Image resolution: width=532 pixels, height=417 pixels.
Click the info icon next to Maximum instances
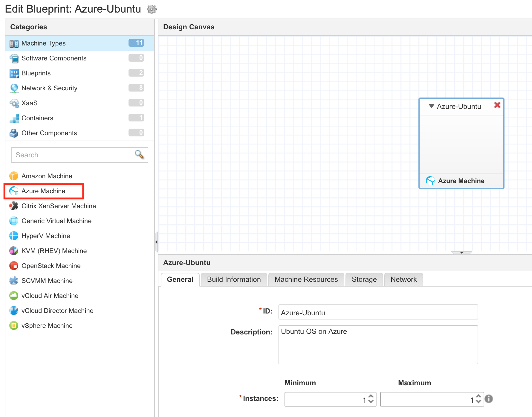click(489, 399)
